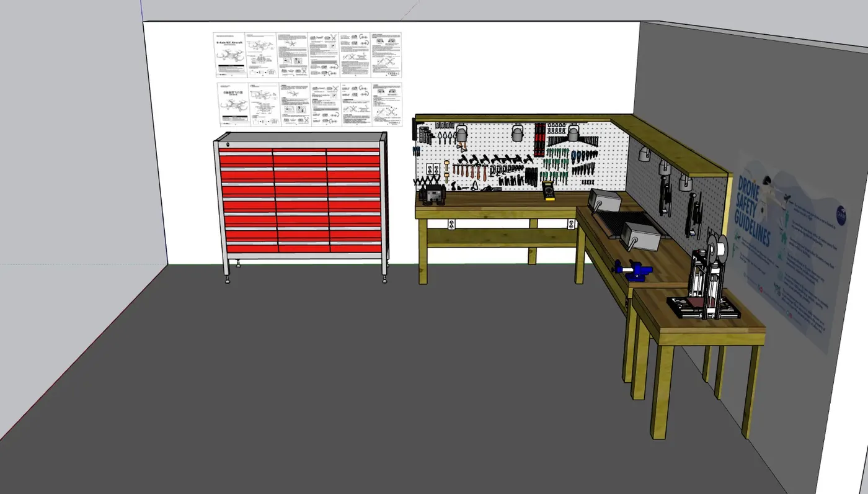868x494 pixels.
Task: Select the yellow multimeter on the workbench
Action: 548,191
